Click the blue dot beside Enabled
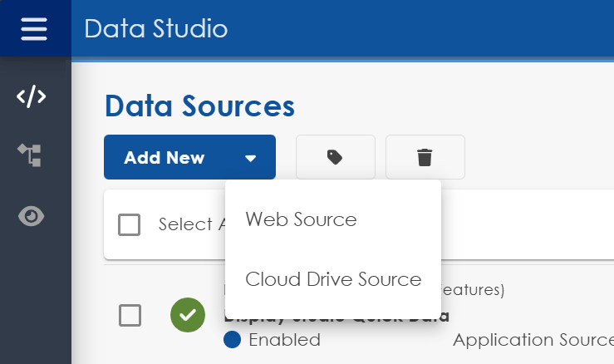 point(233,340)
